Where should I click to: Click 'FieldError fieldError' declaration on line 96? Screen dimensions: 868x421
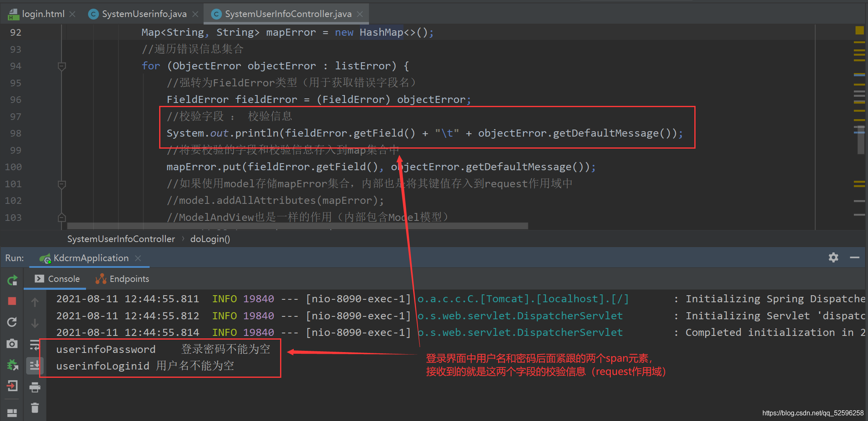(232, 100)
